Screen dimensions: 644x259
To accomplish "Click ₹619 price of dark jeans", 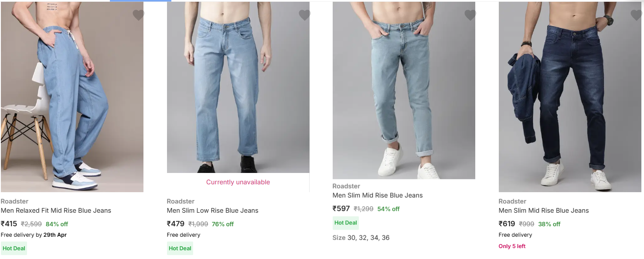I will pos(507,224).
